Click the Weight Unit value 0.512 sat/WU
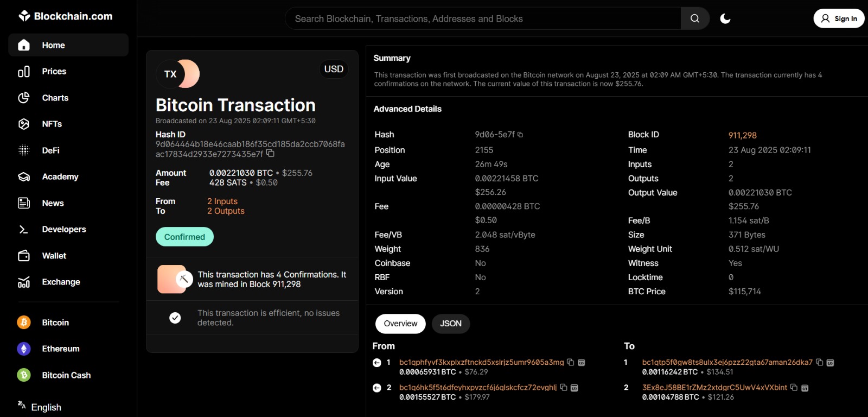This screenshot has width=868, height=417. point(754,249)
